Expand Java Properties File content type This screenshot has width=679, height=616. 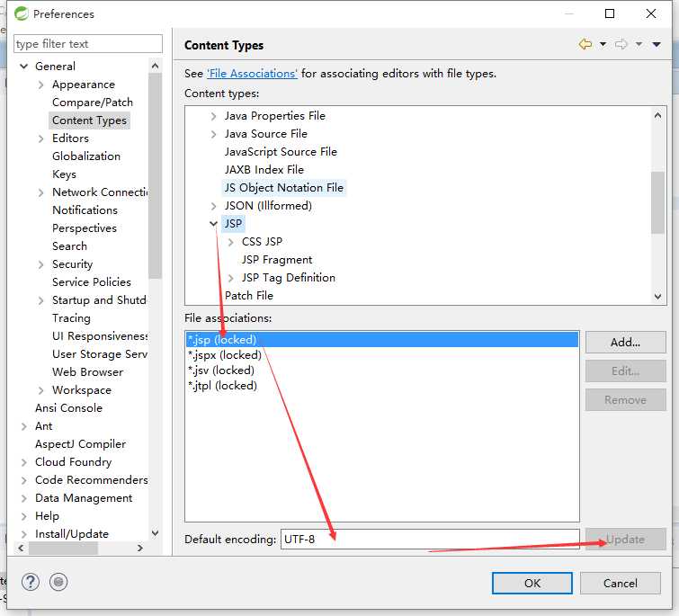click(x=213, y=116)
